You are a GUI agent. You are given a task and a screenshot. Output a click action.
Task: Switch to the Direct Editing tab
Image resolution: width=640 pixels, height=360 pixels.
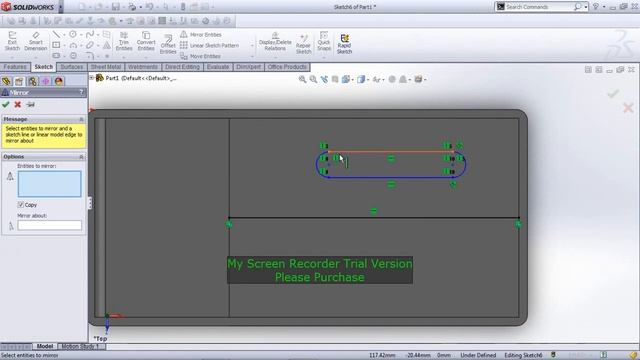coord(182,67)
